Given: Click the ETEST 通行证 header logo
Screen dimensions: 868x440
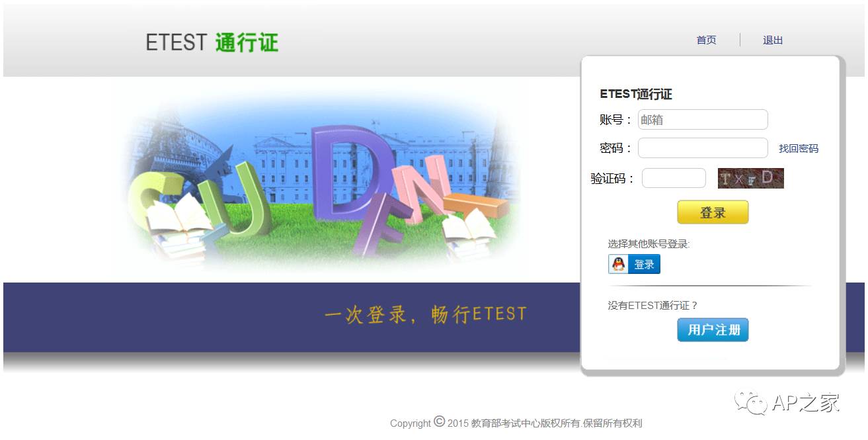Looking at the screenshot, I should point(212,42).
